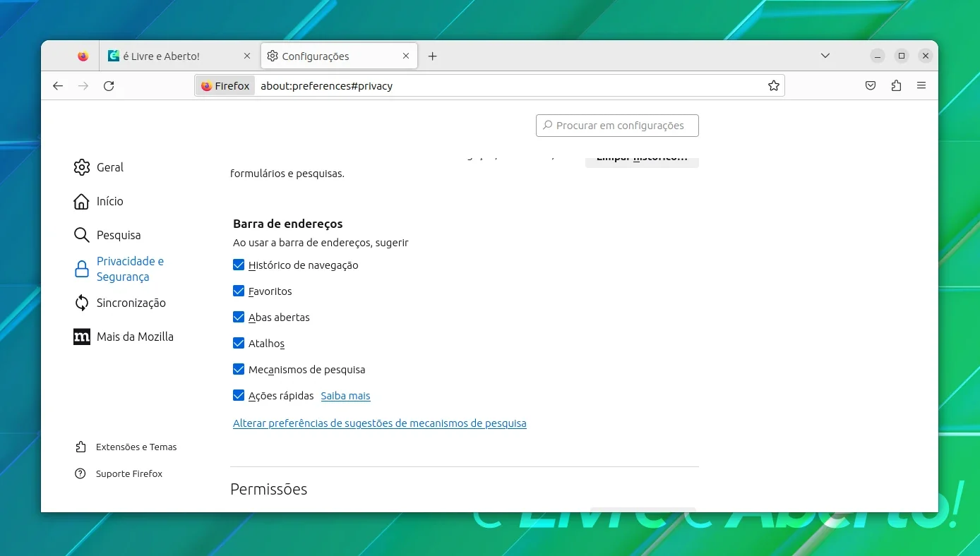This screenshot has width=980, height=556.
Task: Click the settings search magnifier icon
Action: point(547,126)
